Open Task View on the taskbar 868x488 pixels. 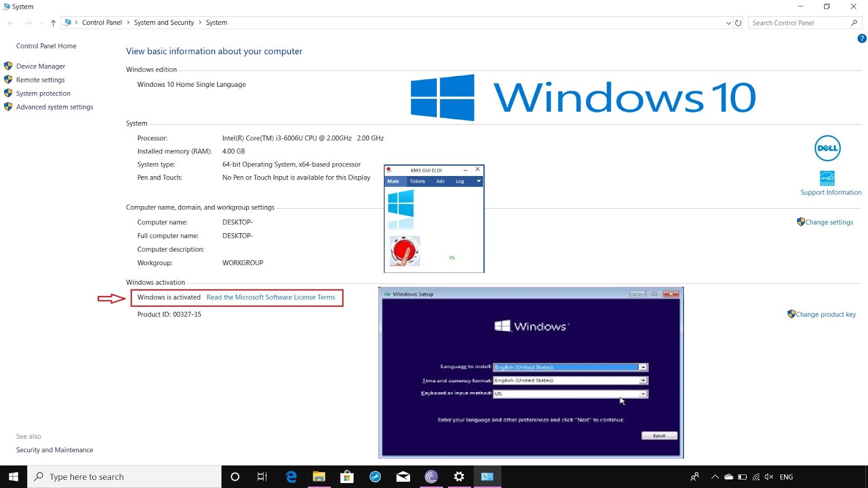point(263,477)
